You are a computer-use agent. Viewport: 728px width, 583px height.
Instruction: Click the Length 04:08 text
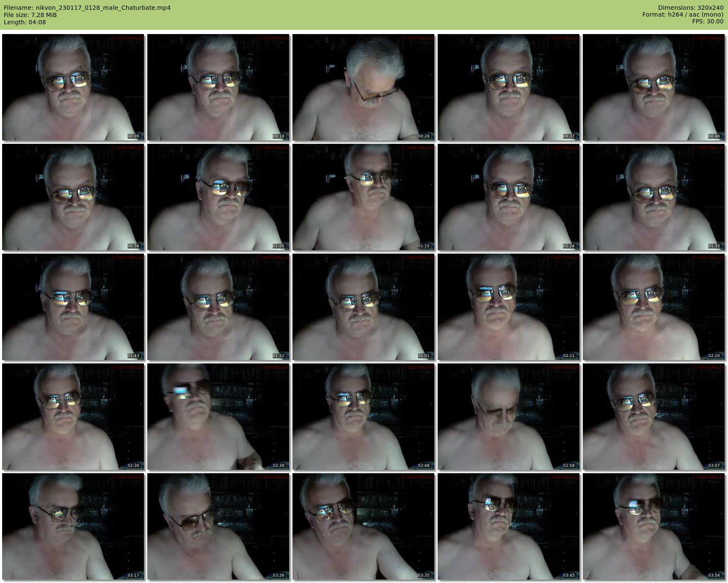[x=25, y=22]
